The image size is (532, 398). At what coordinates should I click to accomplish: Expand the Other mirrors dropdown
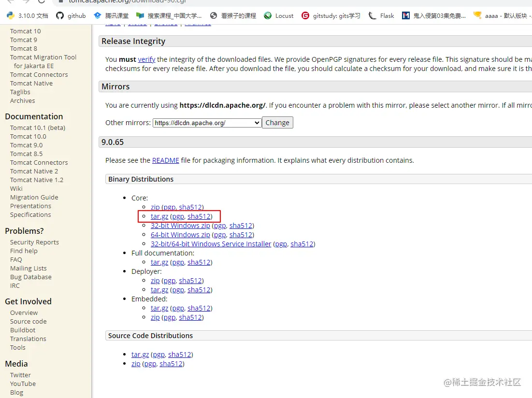click(207, 123)
